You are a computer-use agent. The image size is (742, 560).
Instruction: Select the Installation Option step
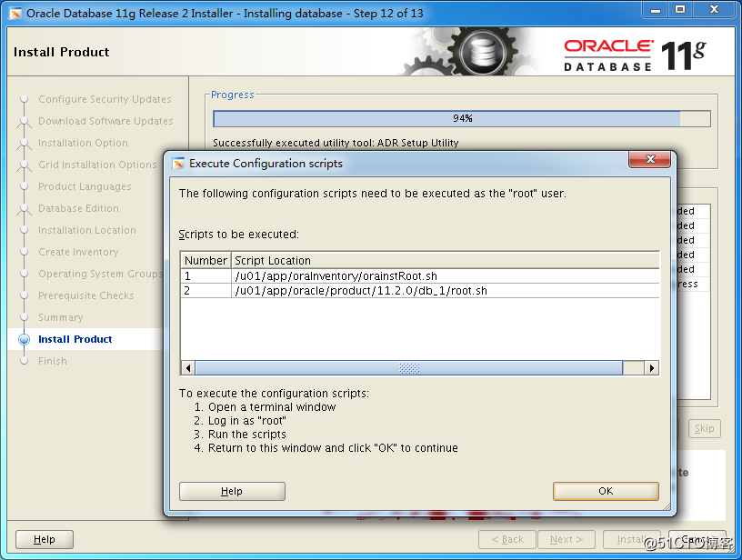tap(83, 143)
